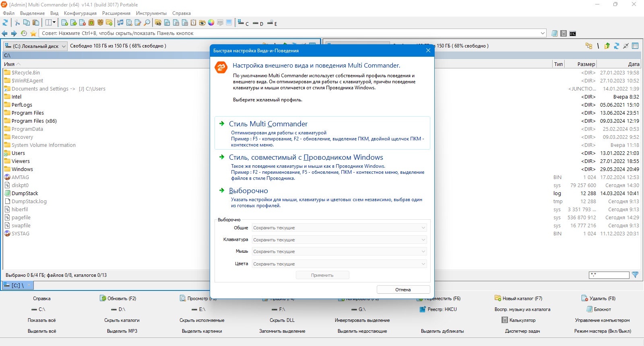Click the Paste clipboard icon
Image resolution: width=644 pixels, height=346 pixels.
click(36, 23)
